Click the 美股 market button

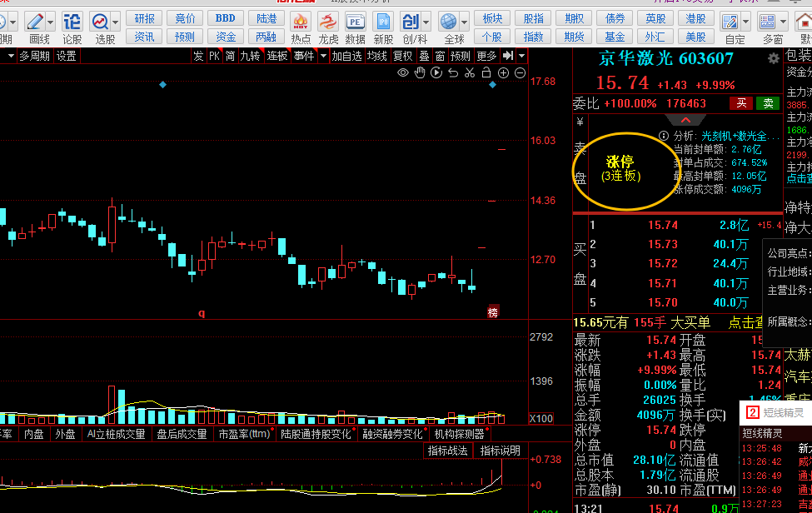695,37
